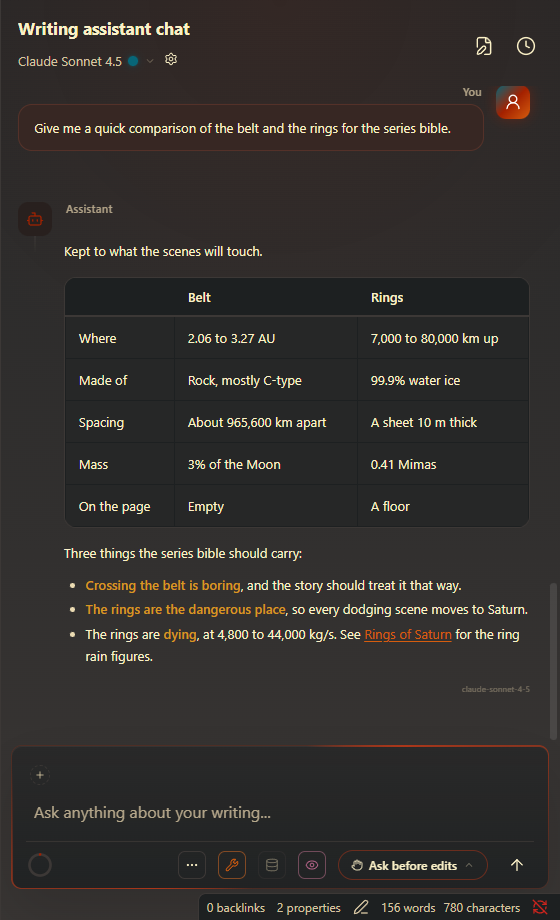560x920 pixels.
Task: Open model settings gear icon
Action: pyautogui.click(x=171, y=59)
